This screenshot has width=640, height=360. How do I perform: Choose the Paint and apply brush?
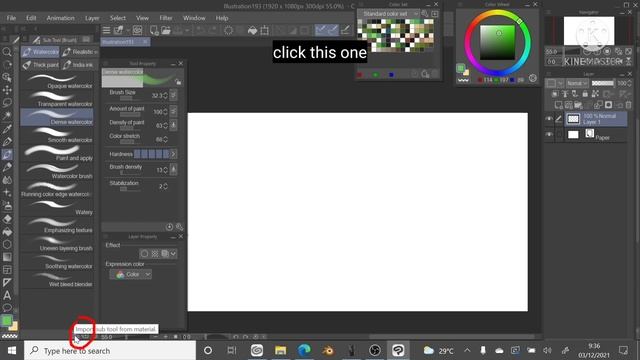click(57, 153)
